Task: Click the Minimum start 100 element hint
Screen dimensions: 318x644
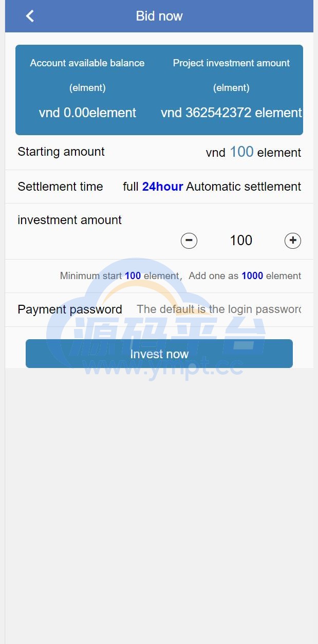Action: click(x=119, y=276)
